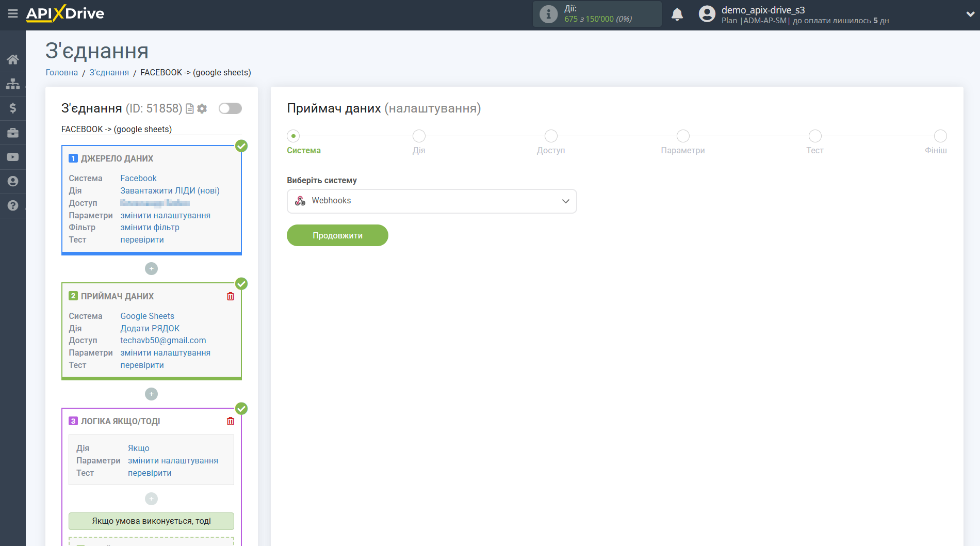The height and width of the screenshot is (546, 980).
Task: Click Якщо action link
Action: pyautogui.click(x=139, y=448)
